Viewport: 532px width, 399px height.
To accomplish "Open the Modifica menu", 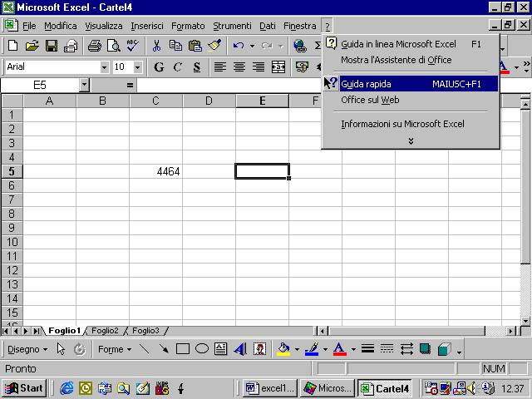I will [61, 26].
